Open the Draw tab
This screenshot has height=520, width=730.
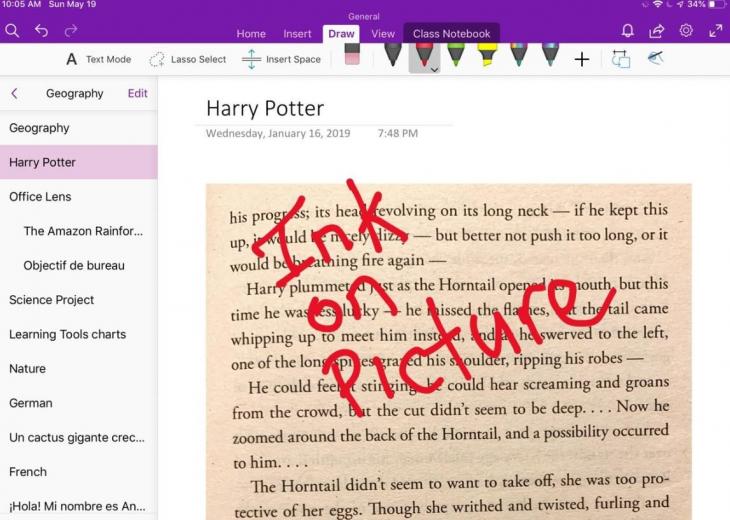pyautogui.click(x=341, y=34)
